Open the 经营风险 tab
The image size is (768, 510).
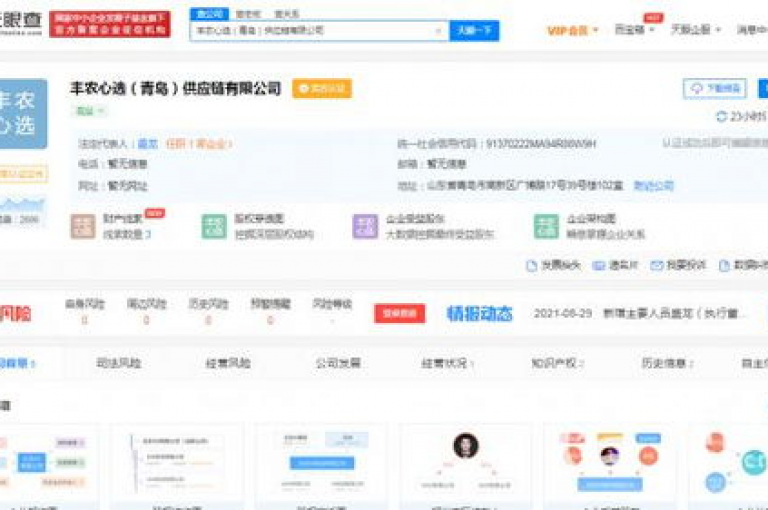click(228, 363)
